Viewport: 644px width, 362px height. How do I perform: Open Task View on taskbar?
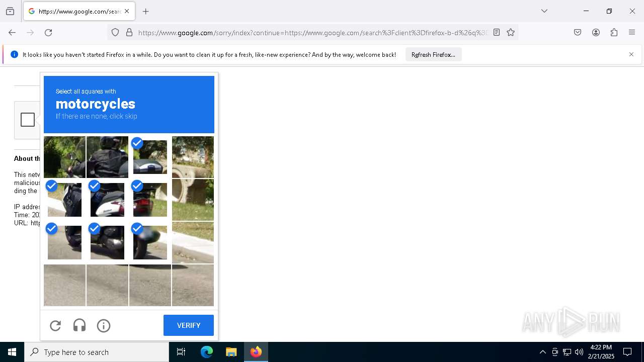click(x=181, y=352)
